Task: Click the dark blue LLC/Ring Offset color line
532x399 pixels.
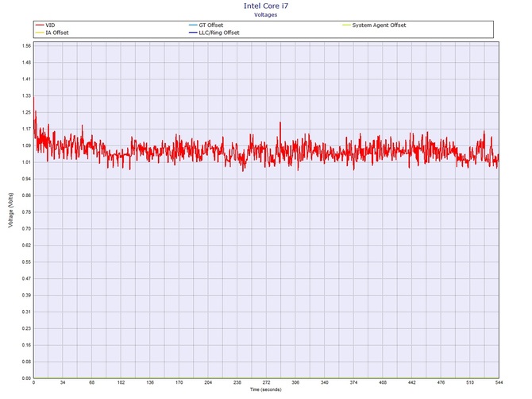Action: point(193,33)
